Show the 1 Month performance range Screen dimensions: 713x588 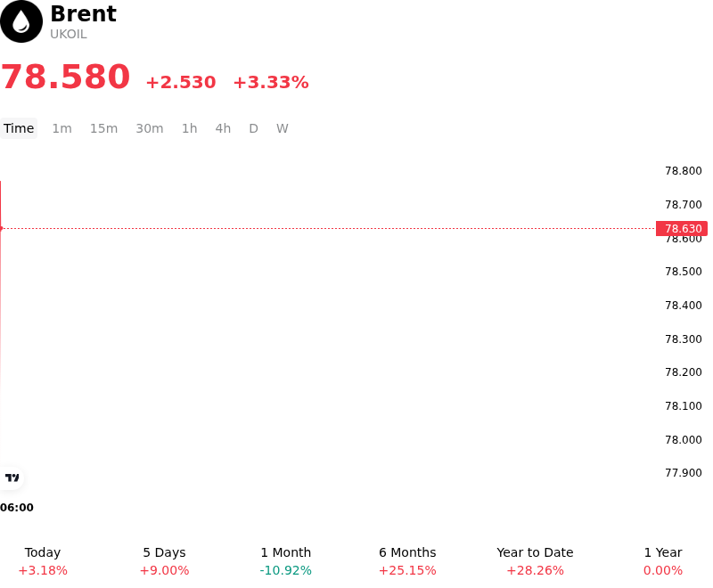click(285, 561)
